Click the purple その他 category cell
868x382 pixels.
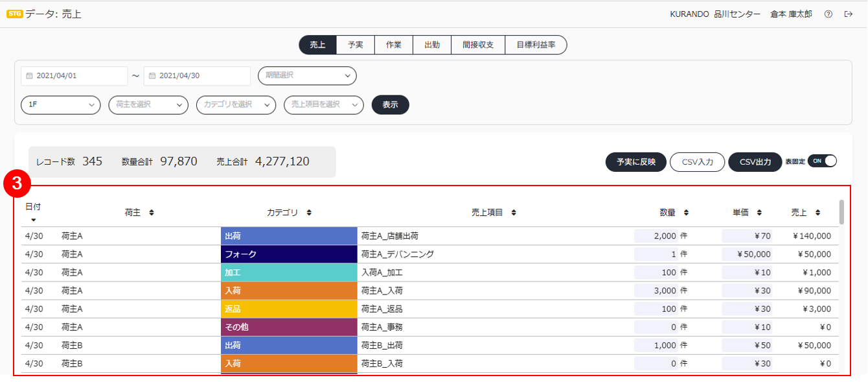[x=289, y=327]
